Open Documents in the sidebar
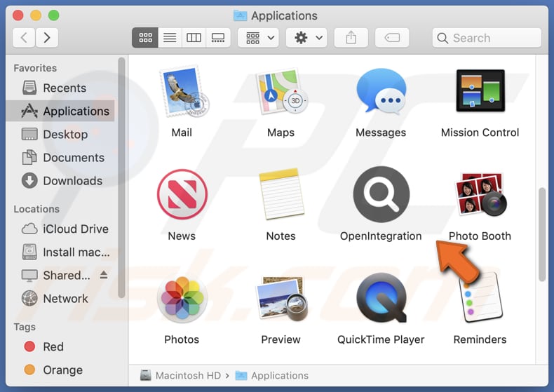Image resolution: width=554 pixels, height=392 pixels. point(60,158)
